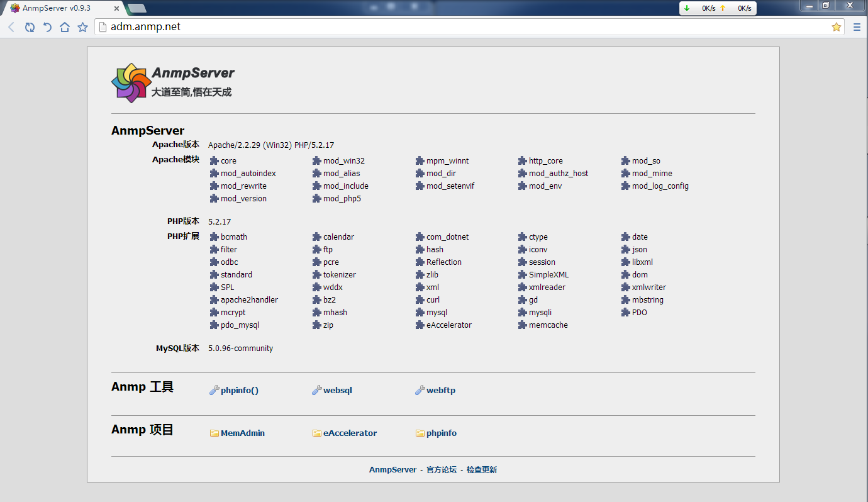This screenshot has height=502, width=868.
Task: Reload the page using the refresh icon
Action: (x=30, y=27)
